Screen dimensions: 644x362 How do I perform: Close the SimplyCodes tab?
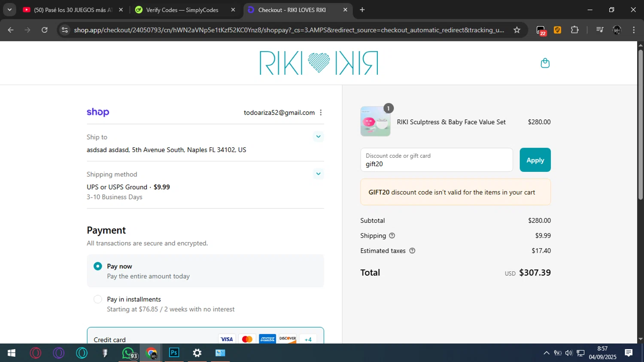233,10
